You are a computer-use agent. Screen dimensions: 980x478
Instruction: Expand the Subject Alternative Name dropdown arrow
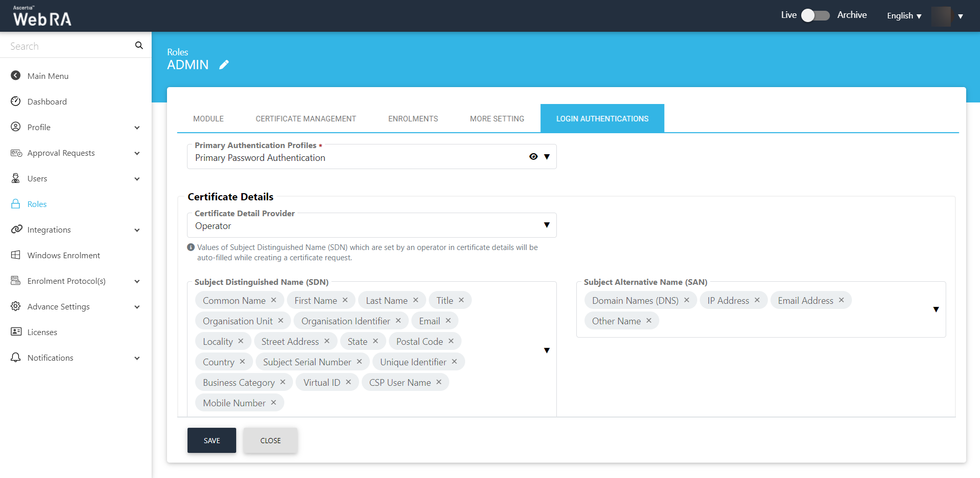(936, 309)
